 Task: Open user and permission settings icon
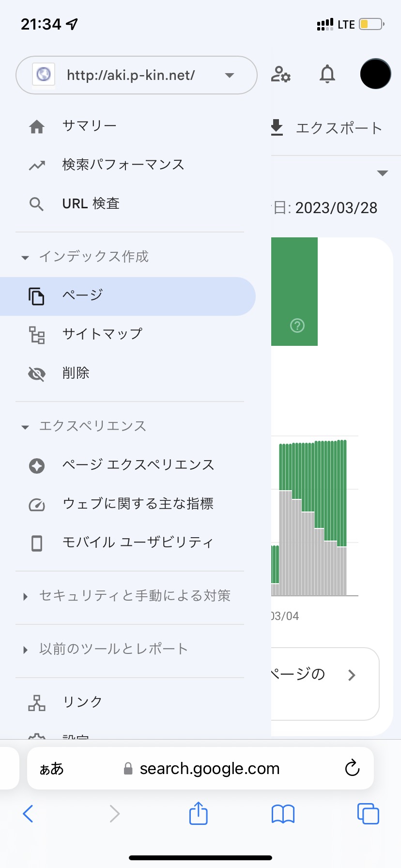pos(280,74)
